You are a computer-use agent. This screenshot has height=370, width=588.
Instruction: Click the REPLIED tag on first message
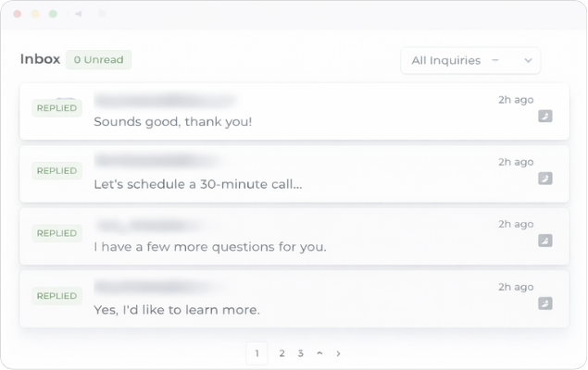click(x=56, y=108)
